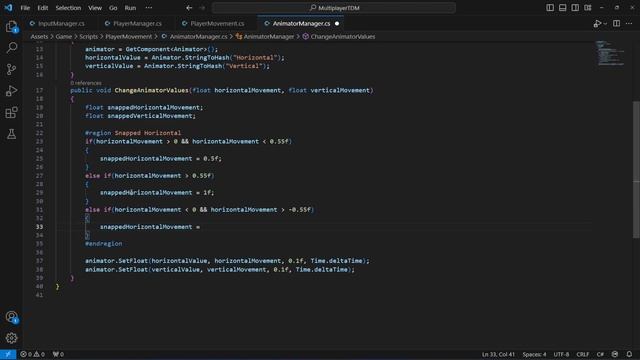Image resolution: width=640 pixels, height=360 pixels.
Task: Open notifications bell
Action: (629, 354)
